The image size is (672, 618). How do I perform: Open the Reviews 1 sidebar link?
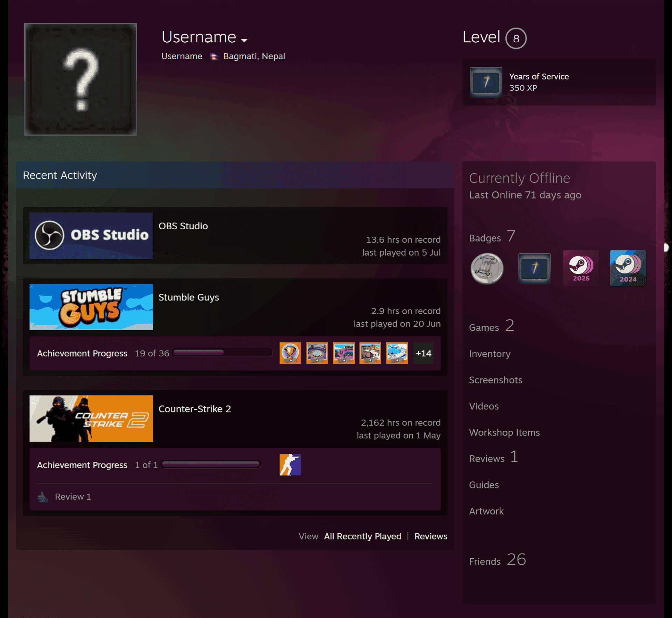(493, 457)
